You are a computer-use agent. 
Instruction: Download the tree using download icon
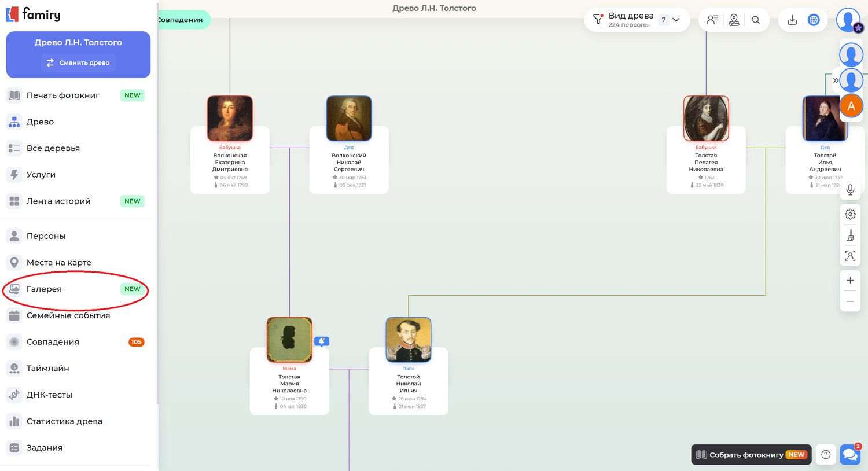[792, 20]
